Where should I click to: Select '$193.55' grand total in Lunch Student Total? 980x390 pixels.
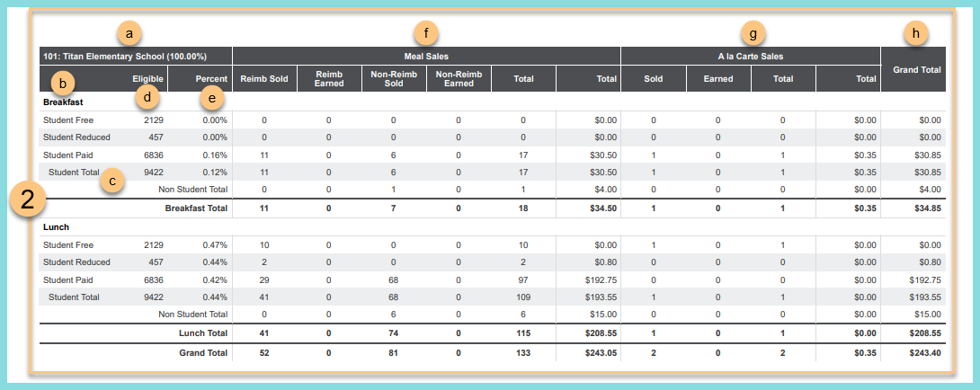(924, 297)
